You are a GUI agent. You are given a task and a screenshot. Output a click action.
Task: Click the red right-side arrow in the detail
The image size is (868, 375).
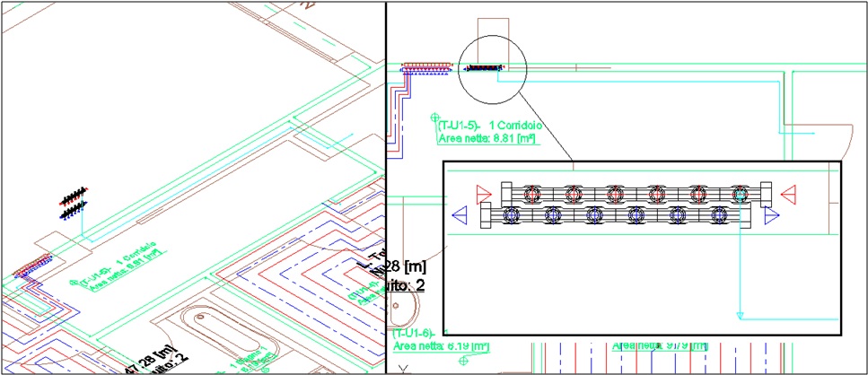click(x=789, y=193)
